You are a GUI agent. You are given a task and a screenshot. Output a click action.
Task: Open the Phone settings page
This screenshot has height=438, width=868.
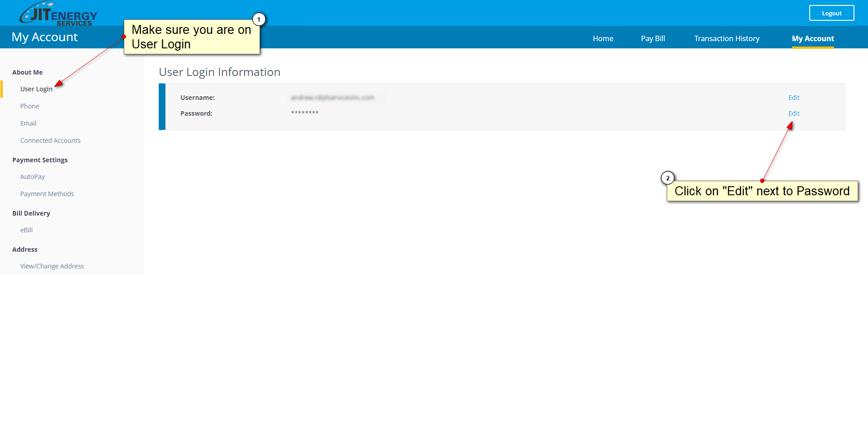coord(29,106)
